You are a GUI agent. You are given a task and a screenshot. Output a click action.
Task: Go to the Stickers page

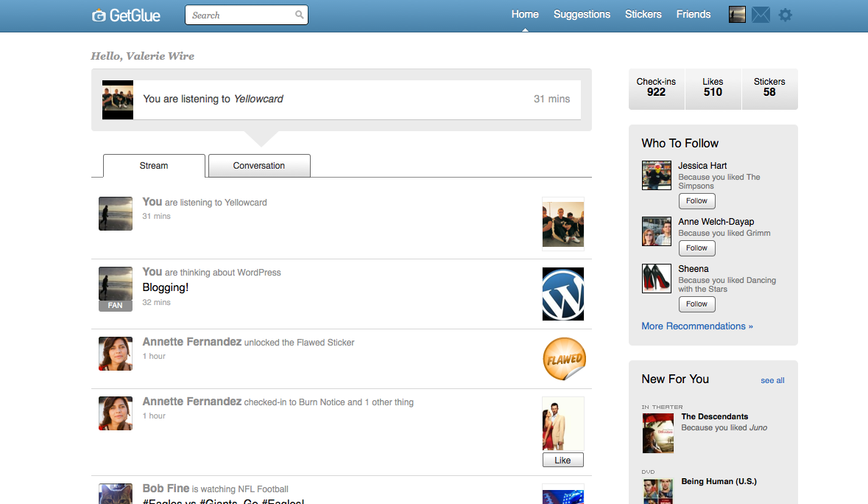[643, 15]
